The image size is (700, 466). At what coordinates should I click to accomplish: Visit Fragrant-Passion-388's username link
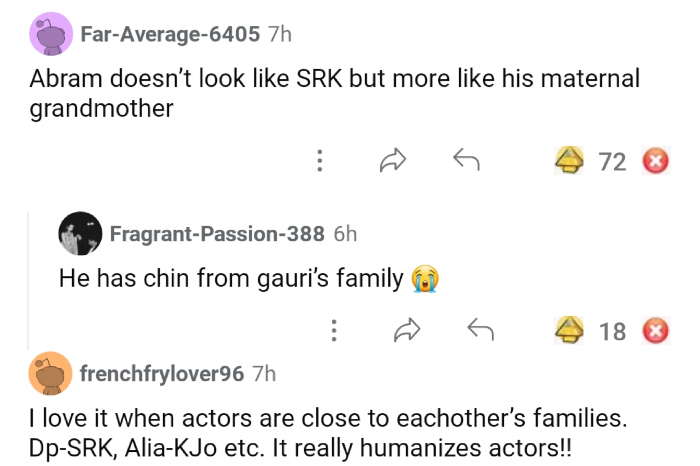click(216, 234)
